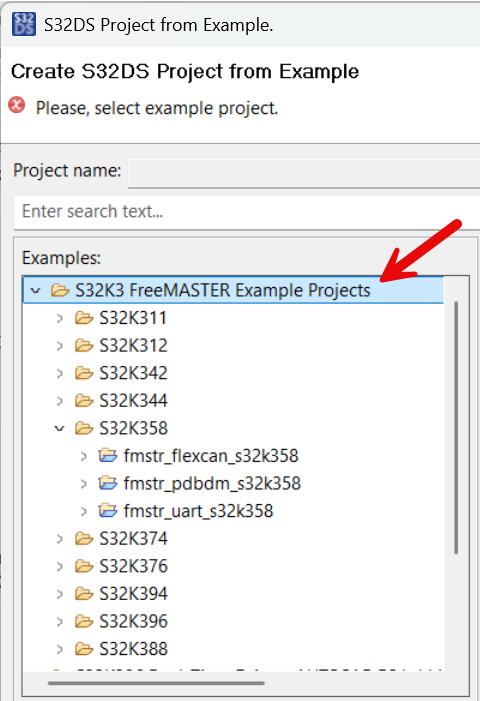Expand the S32K396 tree node
Image resolution: width=480 pixels, height=701 pixels.
60,621
